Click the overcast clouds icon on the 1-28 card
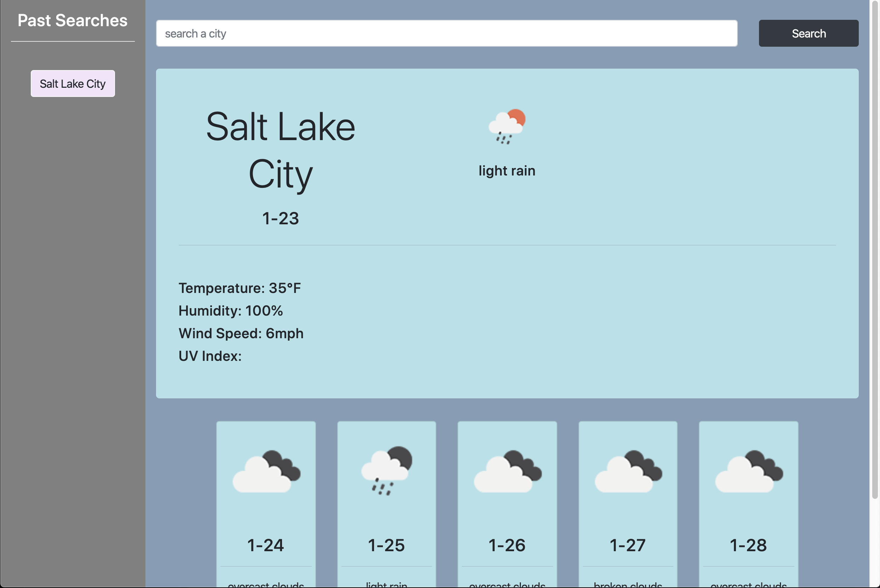 tap(748, 472)
